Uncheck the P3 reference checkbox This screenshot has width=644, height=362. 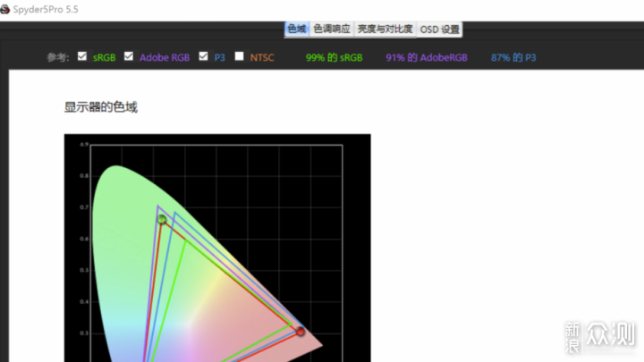click(203, 56)
